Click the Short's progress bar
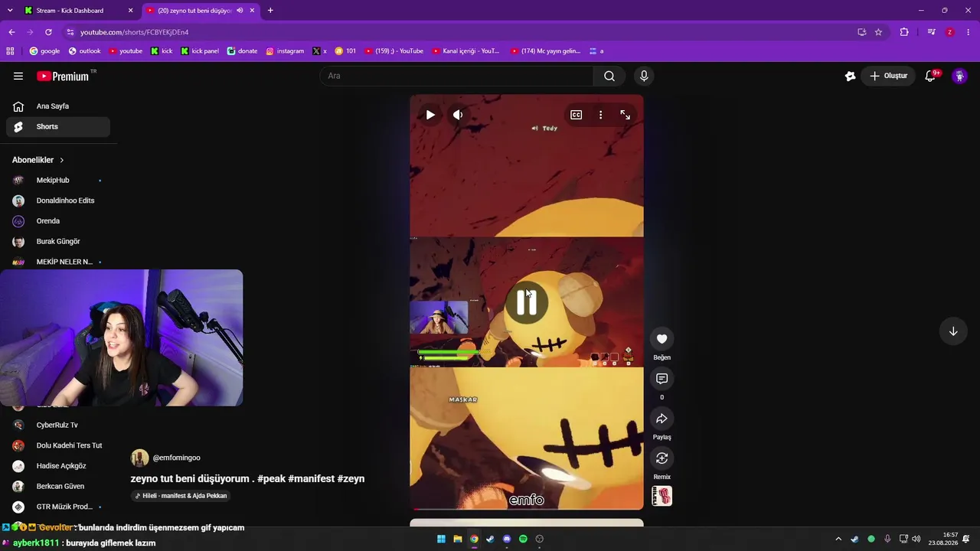Viewport: 980px width, 551px height. click(527, 508)
